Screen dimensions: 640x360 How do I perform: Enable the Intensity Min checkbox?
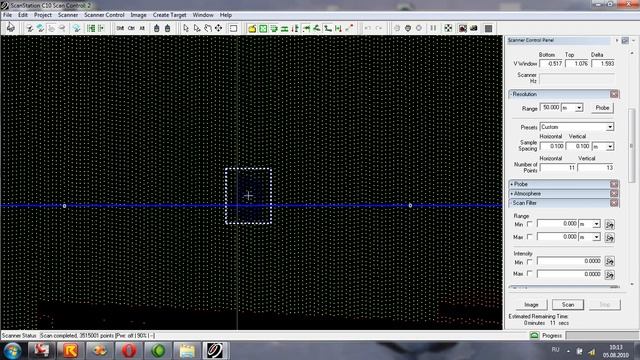pos(529,262)
